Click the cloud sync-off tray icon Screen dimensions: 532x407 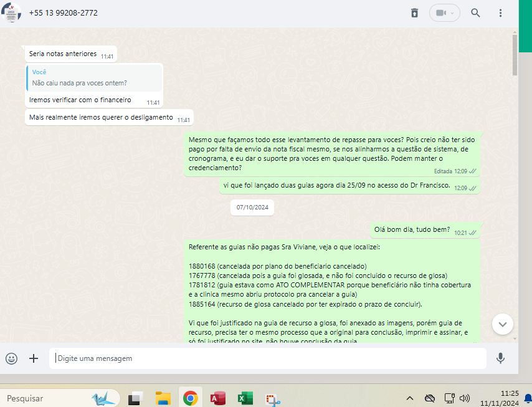tap(430, 398)
